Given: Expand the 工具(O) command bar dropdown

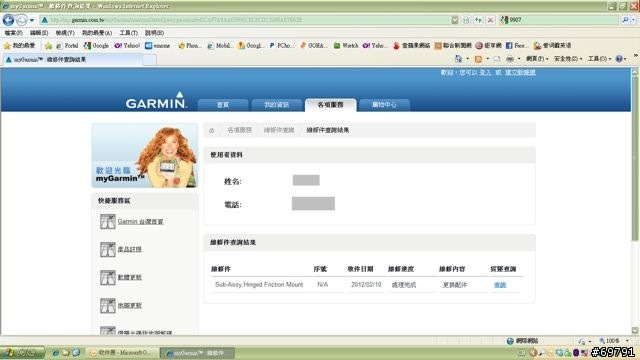Looking at the screenshot, I should (x=599, y=59).
